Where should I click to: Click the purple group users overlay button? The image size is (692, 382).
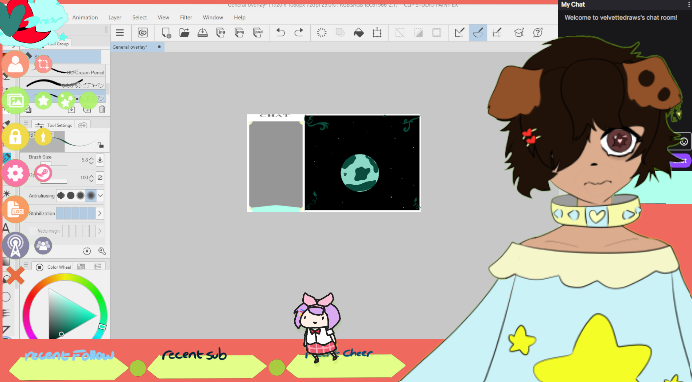[x=43, y=246]
